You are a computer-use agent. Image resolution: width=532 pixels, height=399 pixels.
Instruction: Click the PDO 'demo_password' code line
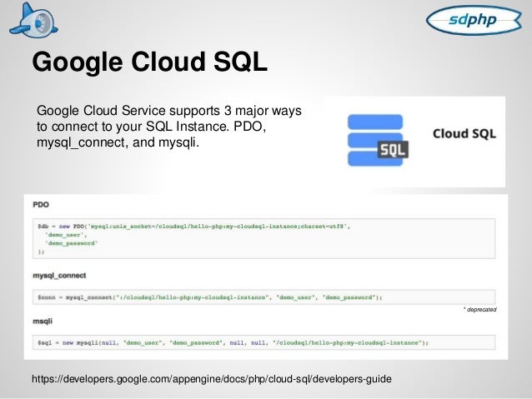pos(72,243)
